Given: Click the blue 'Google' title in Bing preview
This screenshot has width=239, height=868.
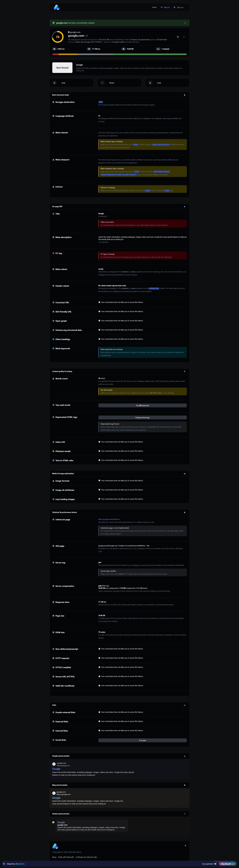Looking at the screenshot, I should coord(56,798).
